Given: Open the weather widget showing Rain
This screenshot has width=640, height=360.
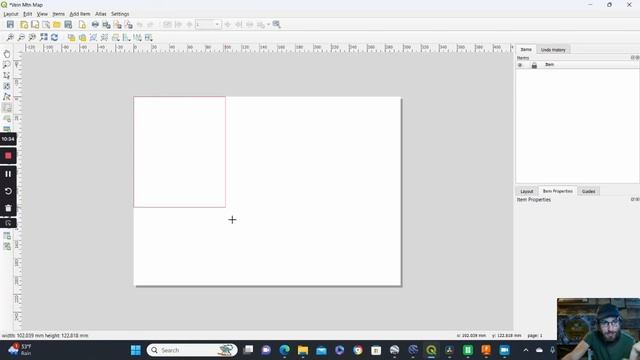Looking at the screenshot, I should (20, 350).
